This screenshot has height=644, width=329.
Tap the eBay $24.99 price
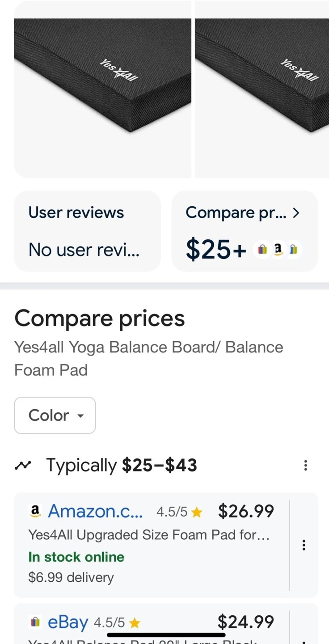246,622
